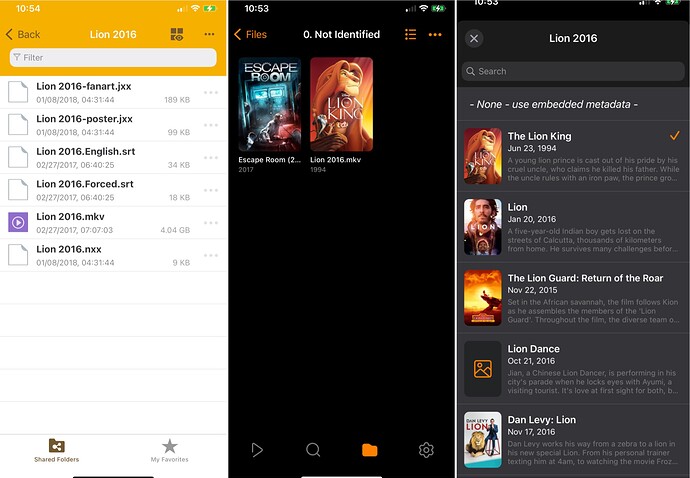Tap the search magnifier in bottom bar

pos(313,450)
